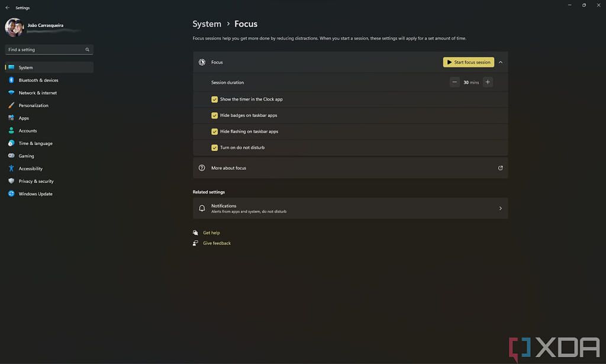
Task: Click System in the breadcrumb header
Action: pyautogui.click(x=207, y=24)
